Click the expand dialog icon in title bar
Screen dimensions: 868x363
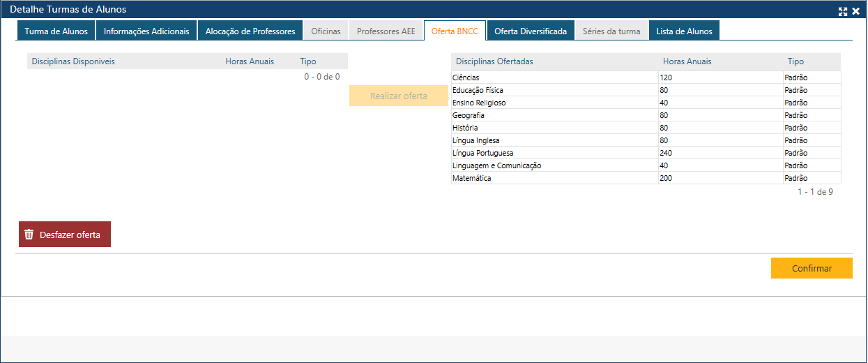pyautogui.click(x=843, y=11)
